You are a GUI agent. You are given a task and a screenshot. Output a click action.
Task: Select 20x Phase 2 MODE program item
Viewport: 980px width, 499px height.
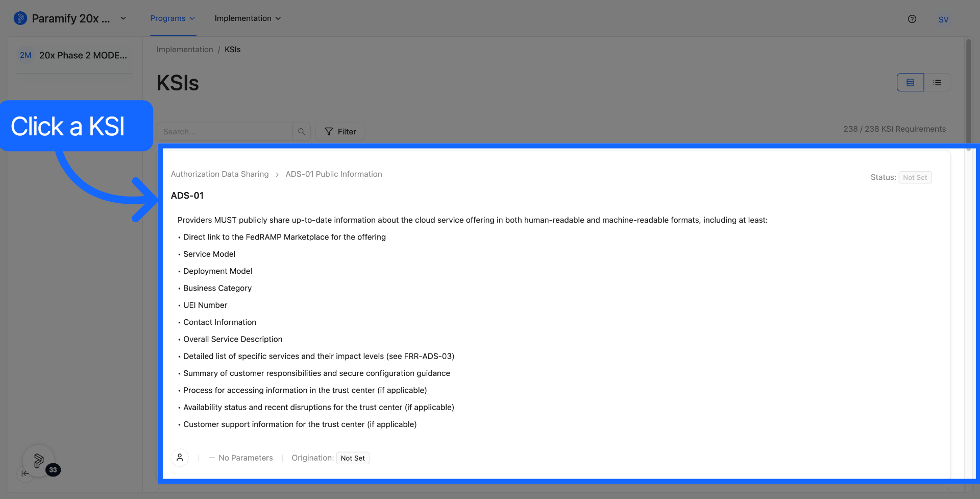tap(75, 55)
